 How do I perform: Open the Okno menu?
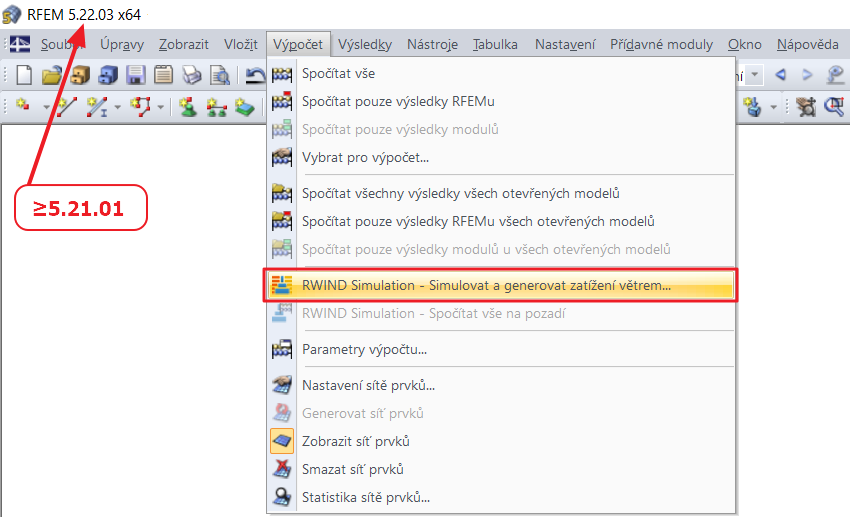click(744, 44)
